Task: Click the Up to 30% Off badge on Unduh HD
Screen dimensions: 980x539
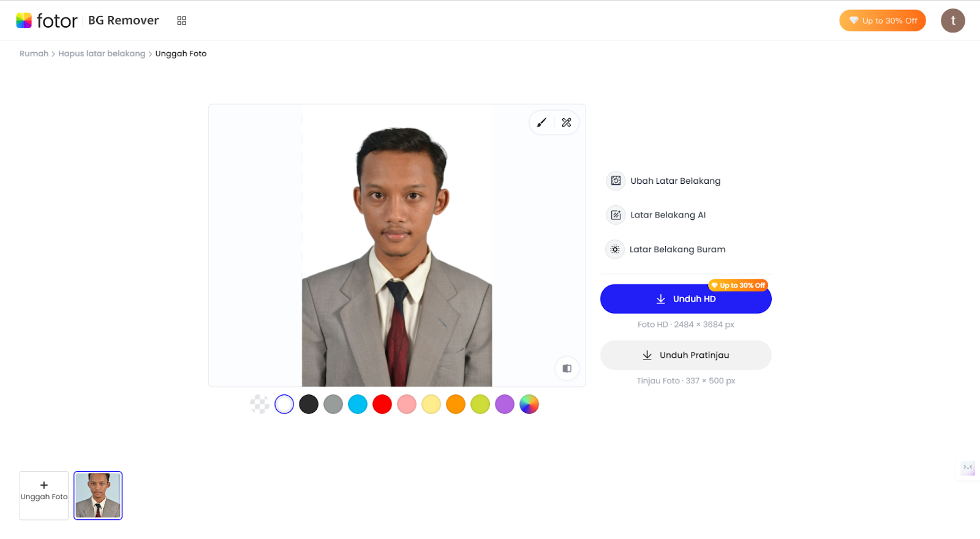Action: point(738,285)
